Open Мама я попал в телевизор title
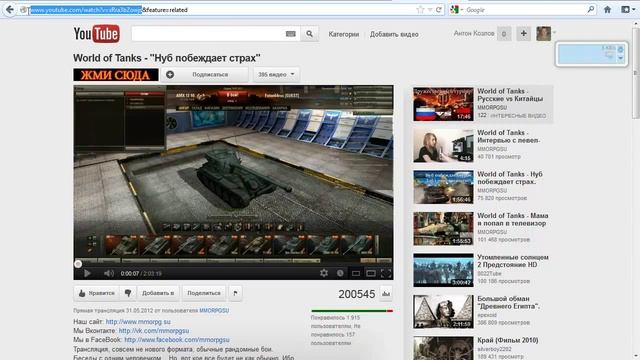The width and height of the screenshot is (640, 360). coord(513,219)
